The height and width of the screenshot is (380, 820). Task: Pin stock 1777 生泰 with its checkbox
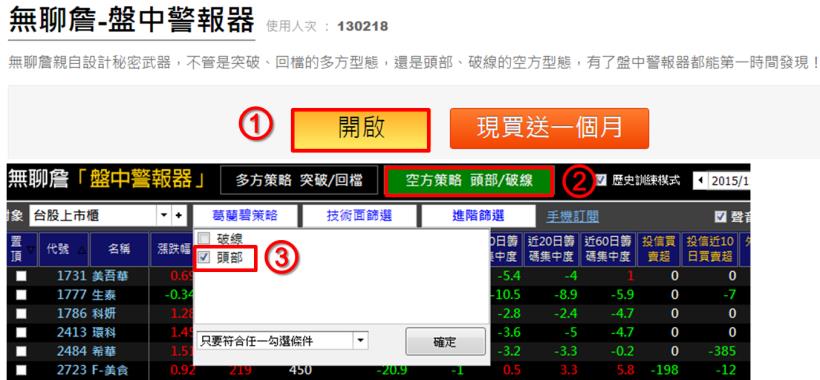coord(21,295)
